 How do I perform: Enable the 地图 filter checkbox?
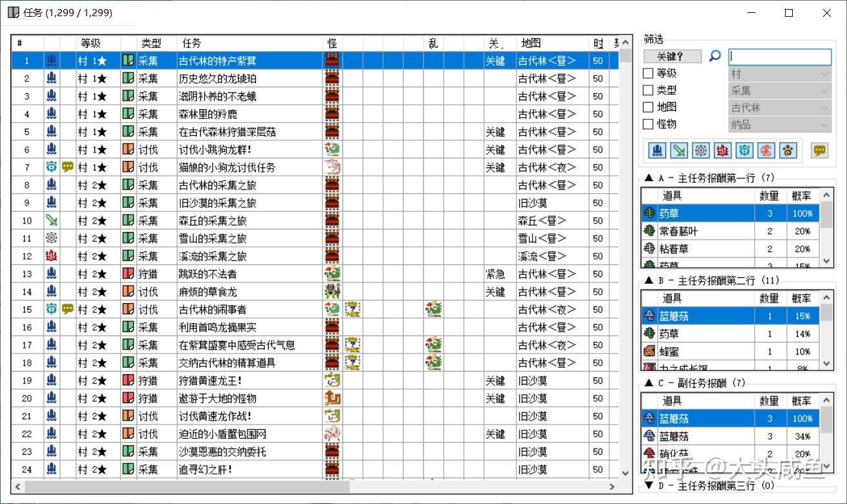pyautogui.click(x=648, y=107)
